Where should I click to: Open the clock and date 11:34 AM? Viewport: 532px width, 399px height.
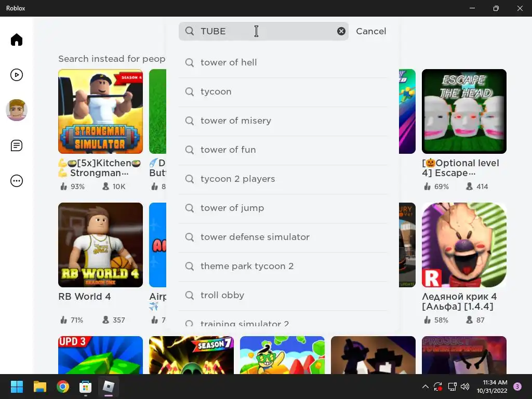click(x=492, y=387)
